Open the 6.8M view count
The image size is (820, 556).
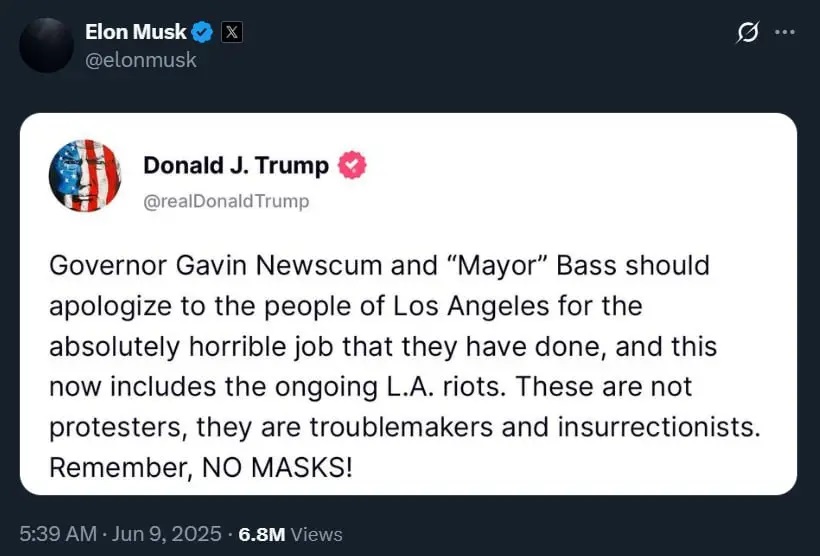click(262, 535)
